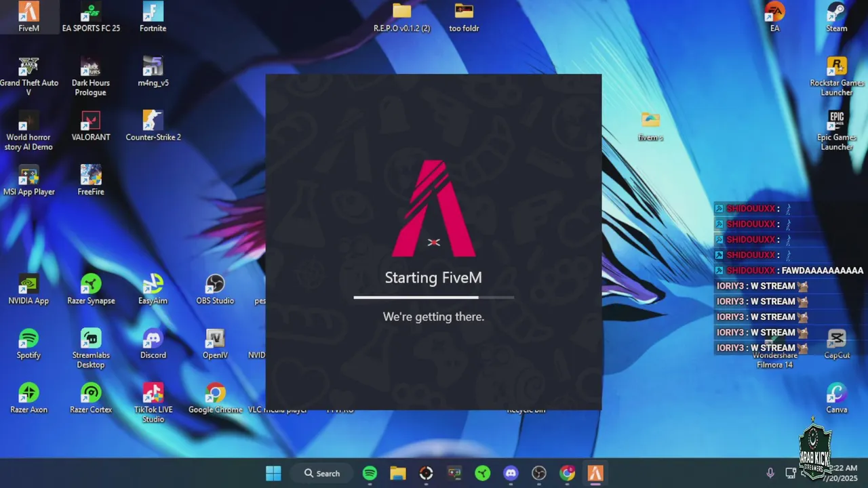Open Razer Cortex desktop icon
This screenshot has width=868, height=488.
tap(91, 399)
